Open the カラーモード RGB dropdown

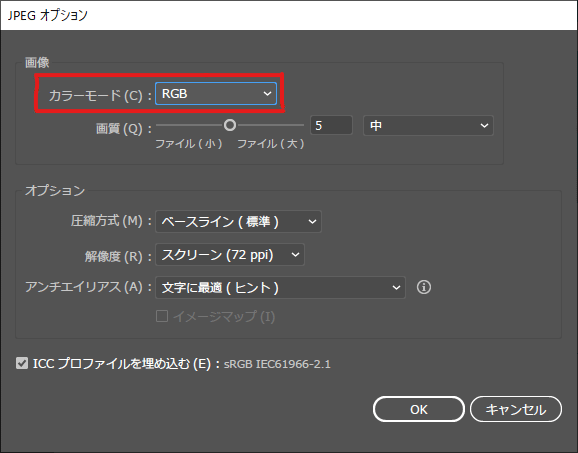point(216,94)
